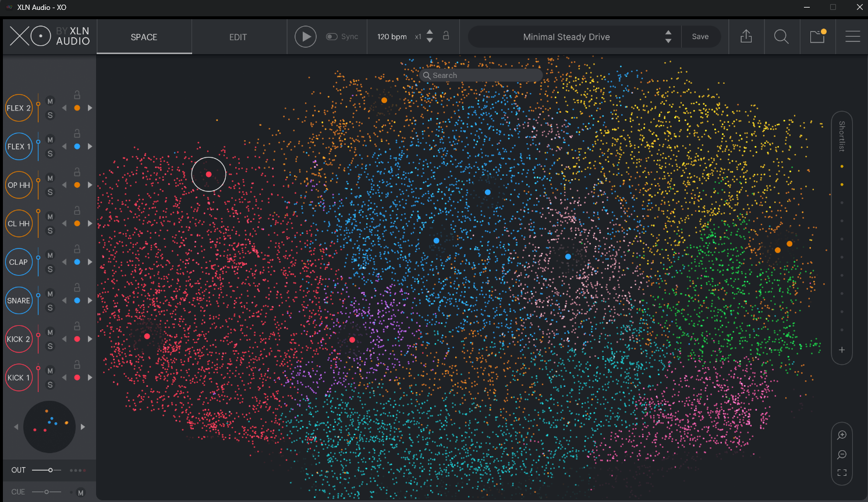Open the folder icon with orange badge
This screenshot has width=868, height=502.
tap(818, 37)
